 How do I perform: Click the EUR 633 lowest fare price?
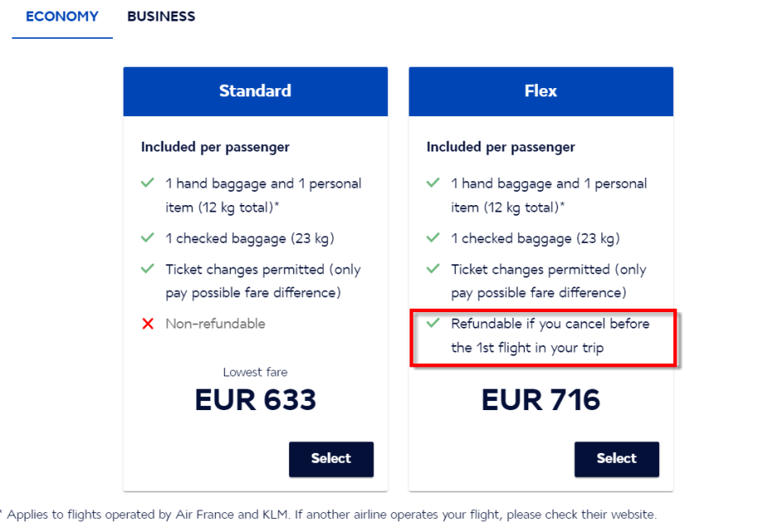(255, 399)
